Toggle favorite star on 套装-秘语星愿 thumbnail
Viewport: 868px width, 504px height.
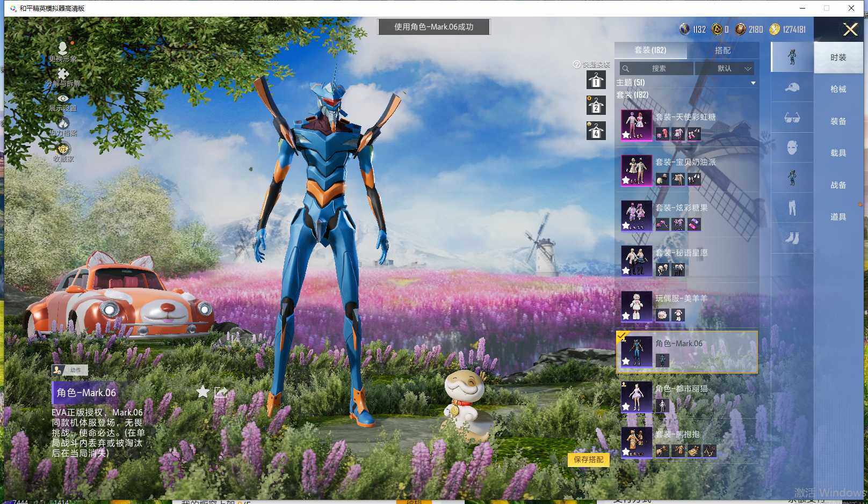pos(626,271)
